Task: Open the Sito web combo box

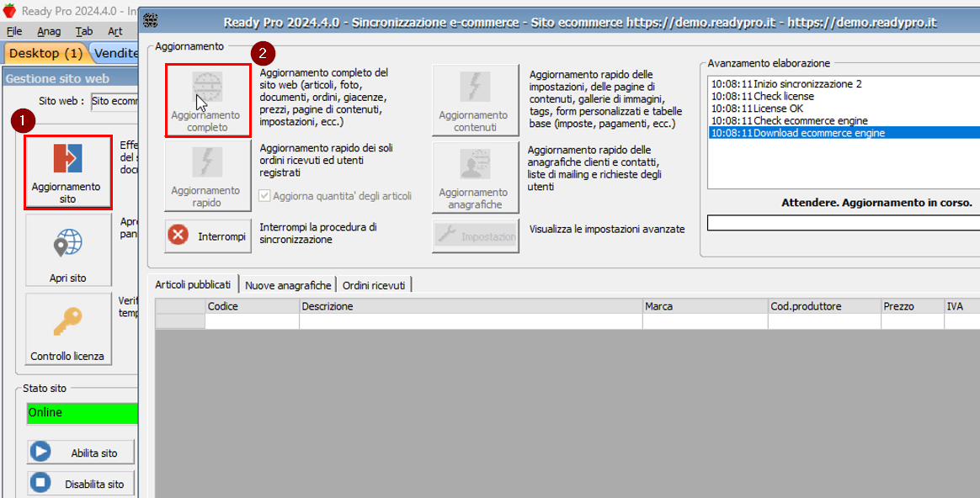Action: pyautogui.click(x=115, y=101)
